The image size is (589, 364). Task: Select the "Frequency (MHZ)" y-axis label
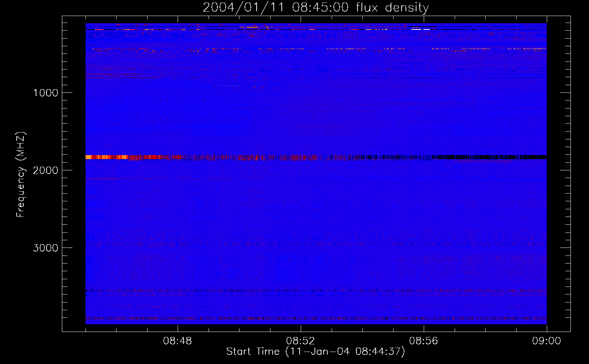[21, 175]
